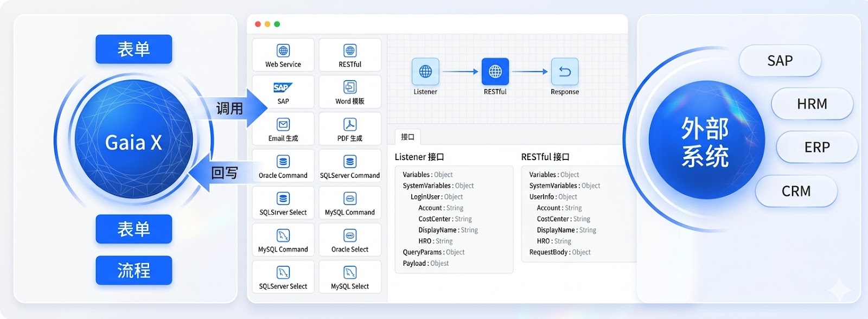Image resolution: width=868 pixels, height=319 pixels.
Task: Choose the Word 模板 component icon
Action: tap(350, 88)
